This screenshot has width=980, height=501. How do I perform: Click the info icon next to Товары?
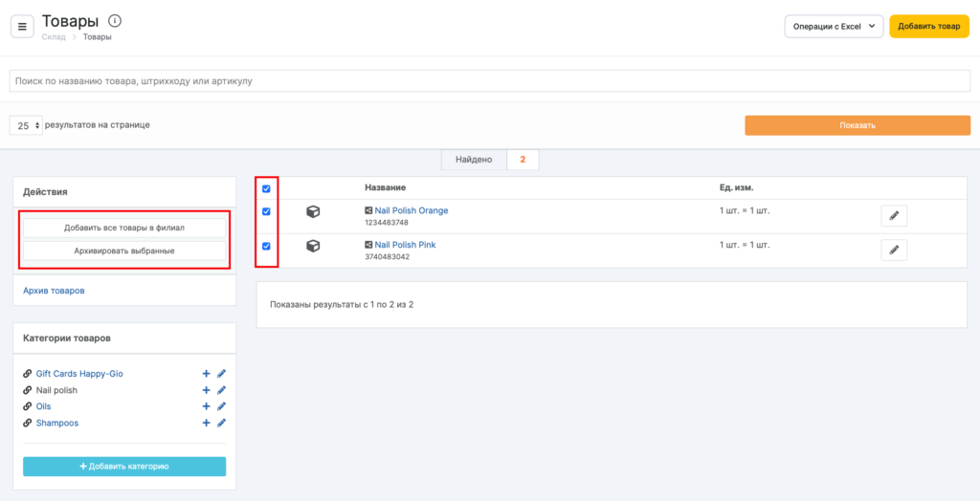click(x=115, y=20)
